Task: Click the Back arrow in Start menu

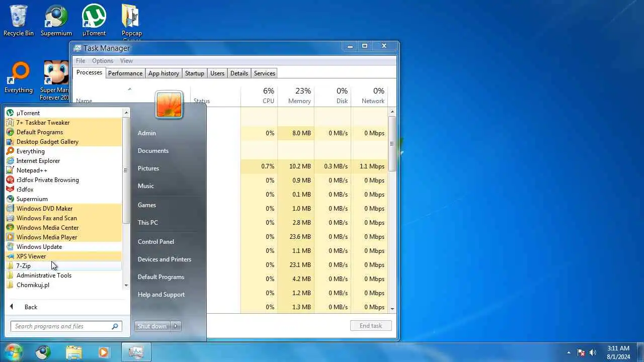Action: (x=12, y=307)
